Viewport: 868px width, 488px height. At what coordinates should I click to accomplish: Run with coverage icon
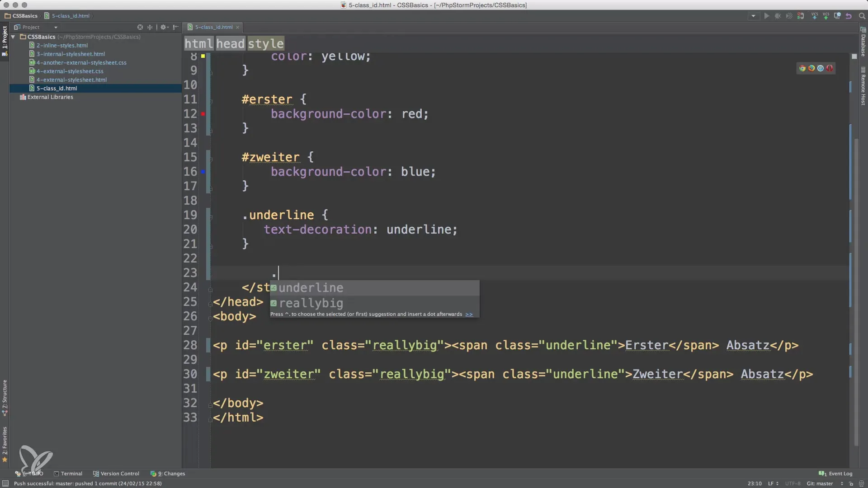click(x=789, y=16)
